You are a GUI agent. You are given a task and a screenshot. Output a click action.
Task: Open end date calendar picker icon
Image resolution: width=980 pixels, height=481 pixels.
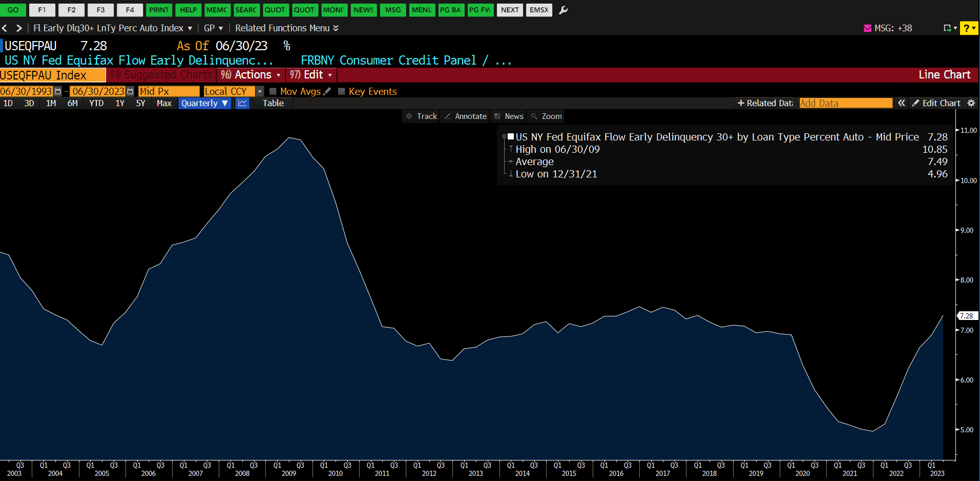click(130, 91)
